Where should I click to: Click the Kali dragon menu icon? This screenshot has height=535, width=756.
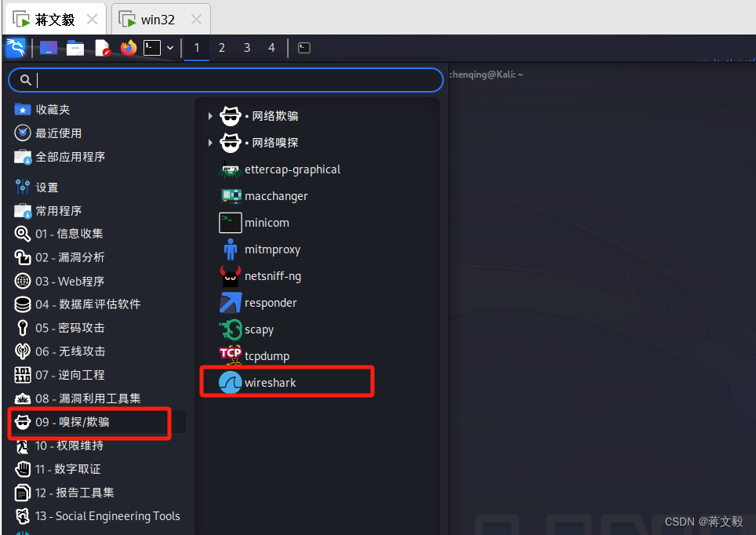click(16, 48)
